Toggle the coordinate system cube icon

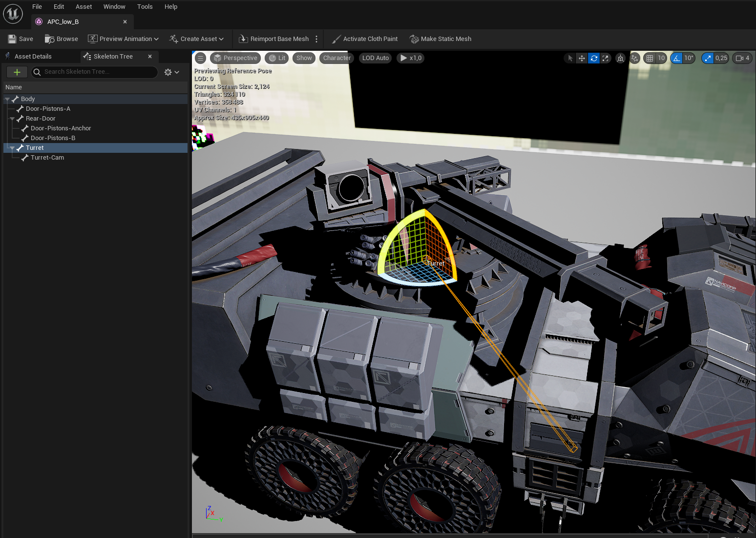(x=620, y=58)
